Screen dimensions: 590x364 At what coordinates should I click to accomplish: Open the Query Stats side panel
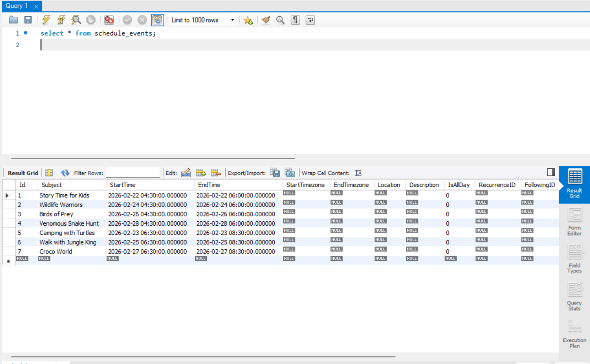574,297
